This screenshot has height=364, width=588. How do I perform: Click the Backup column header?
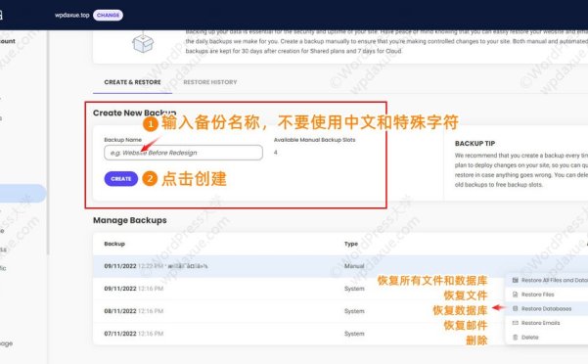pos(114,244)
